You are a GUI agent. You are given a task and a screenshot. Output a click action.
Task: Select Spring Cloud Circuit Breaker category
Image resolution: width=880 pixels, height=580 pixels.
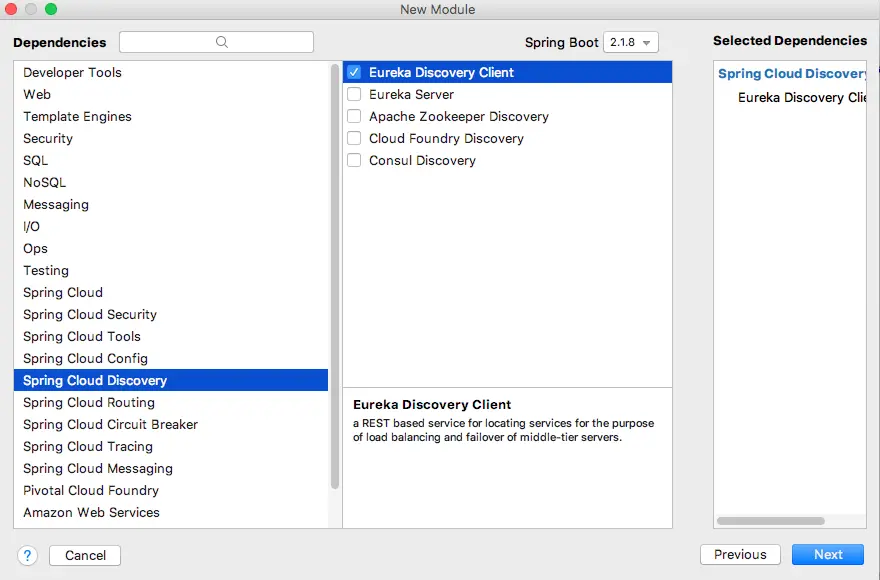[171, 424]
